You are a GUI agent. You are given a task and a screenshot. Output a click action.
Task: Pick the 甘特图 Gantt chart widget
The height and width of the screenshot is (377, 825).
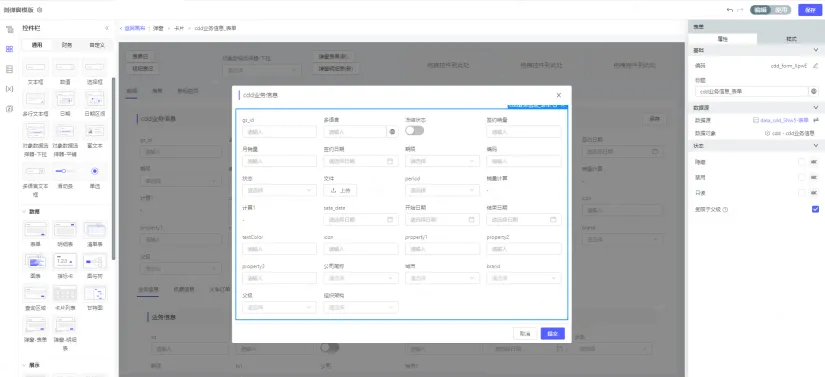(x=95, y=298)
